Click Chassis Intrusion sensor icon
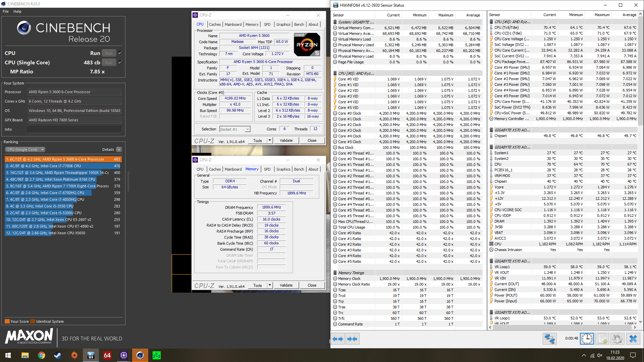The height and width of the screenshot is (362, 644). (x=491, y=250)
